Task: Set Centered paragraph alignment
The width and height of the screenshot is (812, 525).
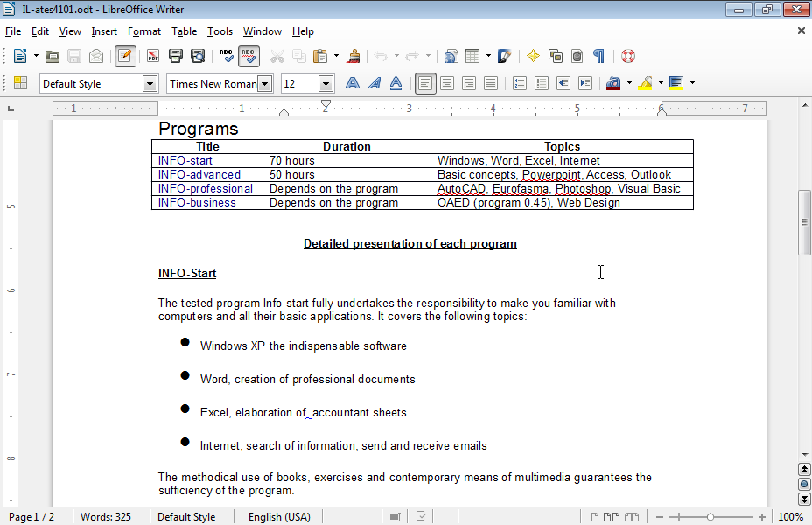Action: pos(447,83)
